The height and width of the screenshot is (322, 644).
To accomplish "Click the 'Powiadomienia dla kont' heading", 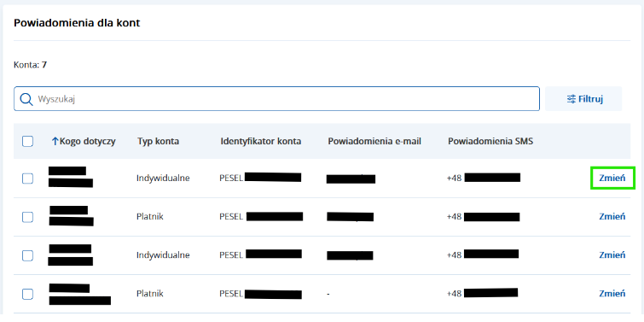I will click(77, 23).
